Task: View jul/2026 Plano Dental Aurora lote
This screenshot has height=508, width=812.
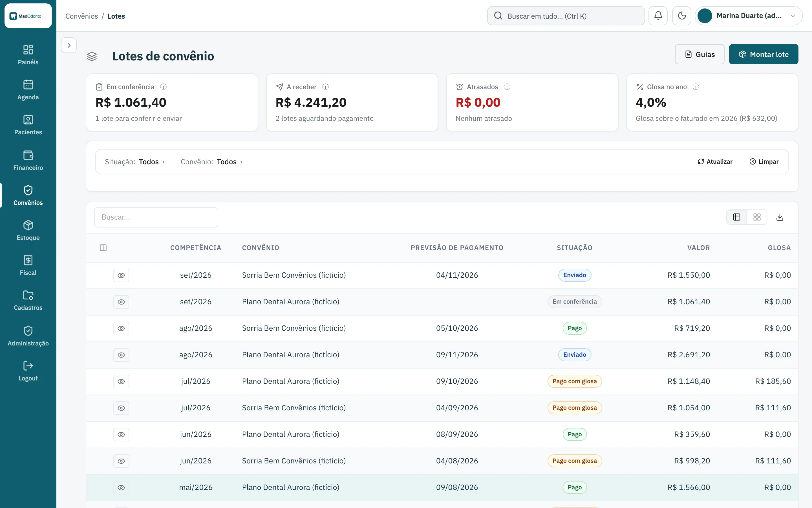Action: (121, 382)
